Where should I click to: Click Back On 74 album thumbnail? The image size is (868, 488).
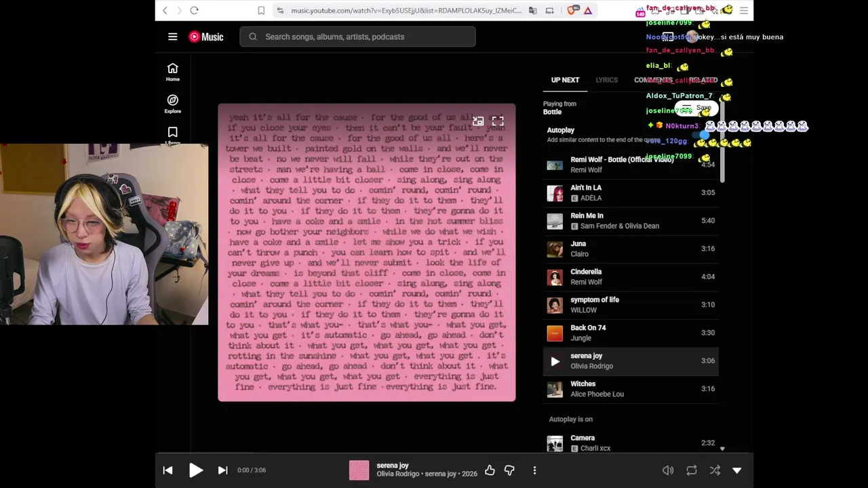tap(555, 333)
